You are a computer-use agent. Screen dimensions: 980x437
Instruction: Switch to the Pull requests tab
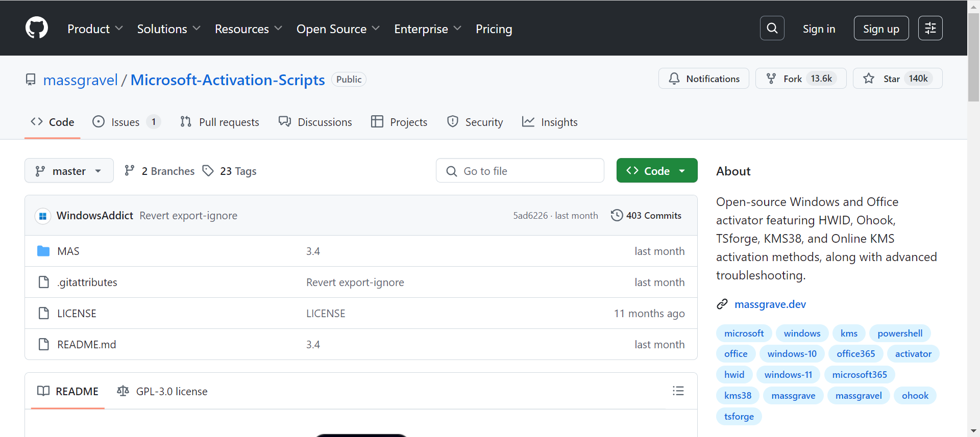coord(219,122)
